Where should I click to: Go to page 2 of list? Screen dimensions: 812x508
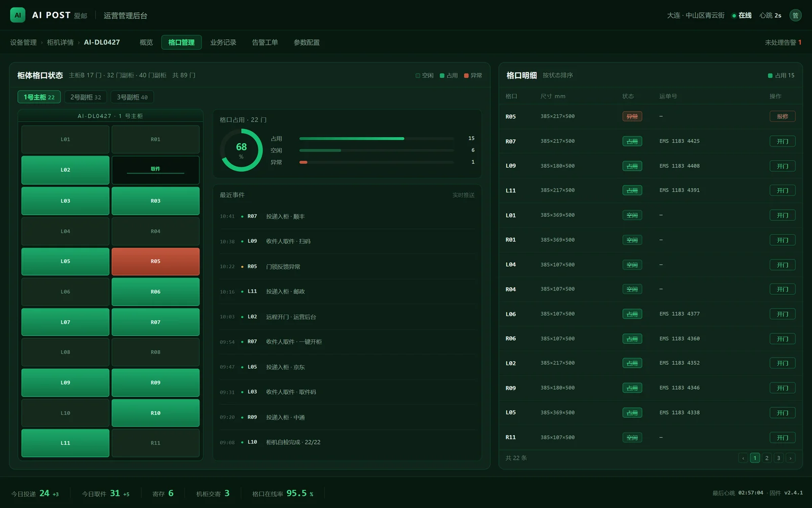coord(767,458)
